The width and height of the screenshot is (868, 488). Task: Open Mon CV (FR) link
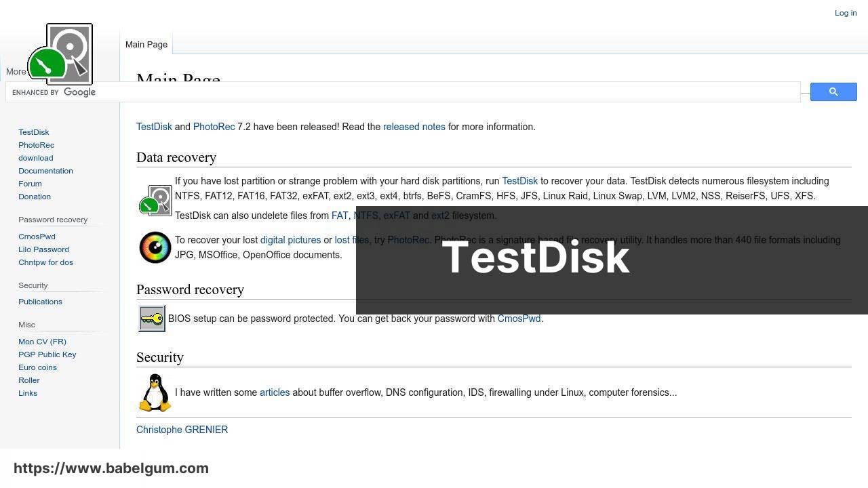42,342
